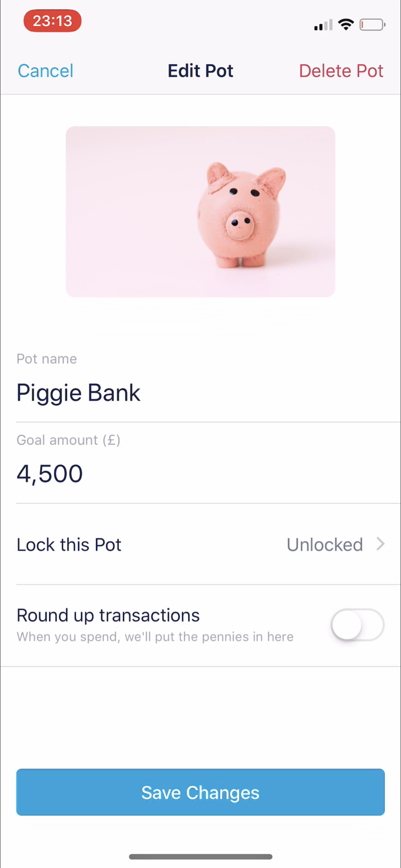Tap the home indicator bar

click(201, 857)
